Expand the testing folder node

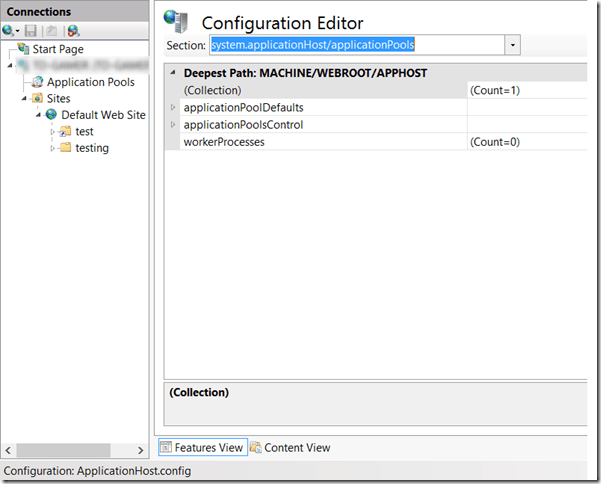(x=52, y=148)
